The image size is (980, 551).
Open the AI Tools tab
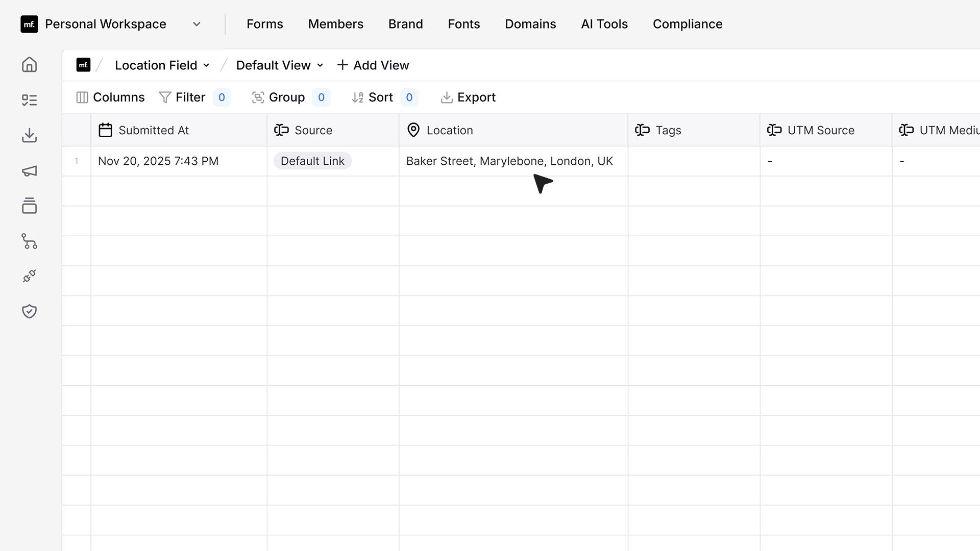pyautogui.click(x=604, y=24)
